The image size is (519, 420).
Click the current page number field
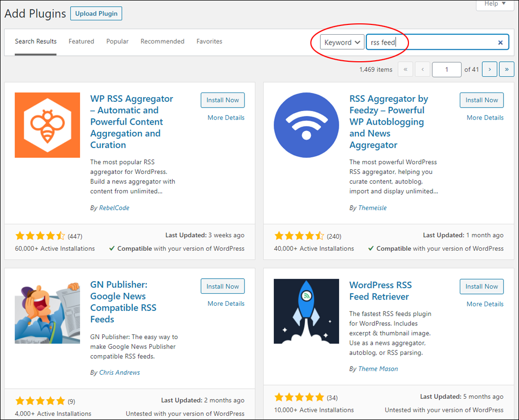click(446, 70)
